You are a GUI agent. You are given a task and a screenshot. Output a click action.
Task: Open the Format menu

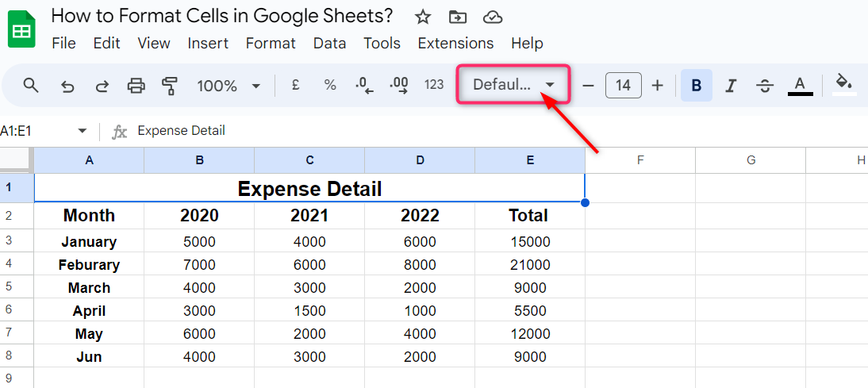[271, 43]
